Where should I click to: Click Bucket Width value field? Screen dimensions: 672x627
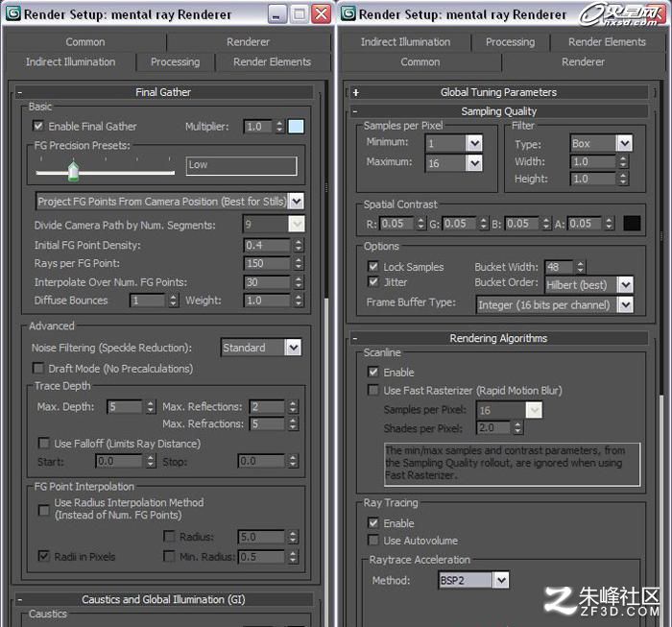pos(560,267)
